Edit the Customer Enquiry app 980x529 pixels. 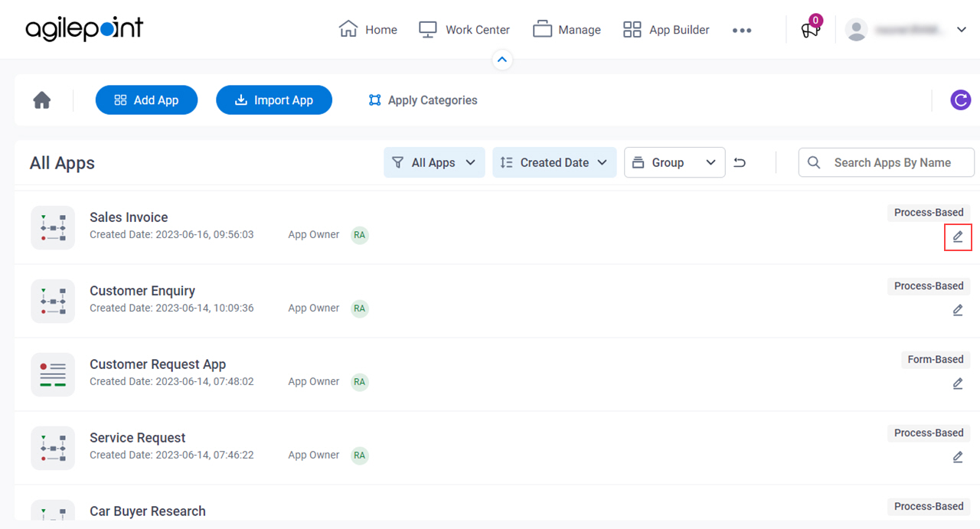[x=958, y=310]
